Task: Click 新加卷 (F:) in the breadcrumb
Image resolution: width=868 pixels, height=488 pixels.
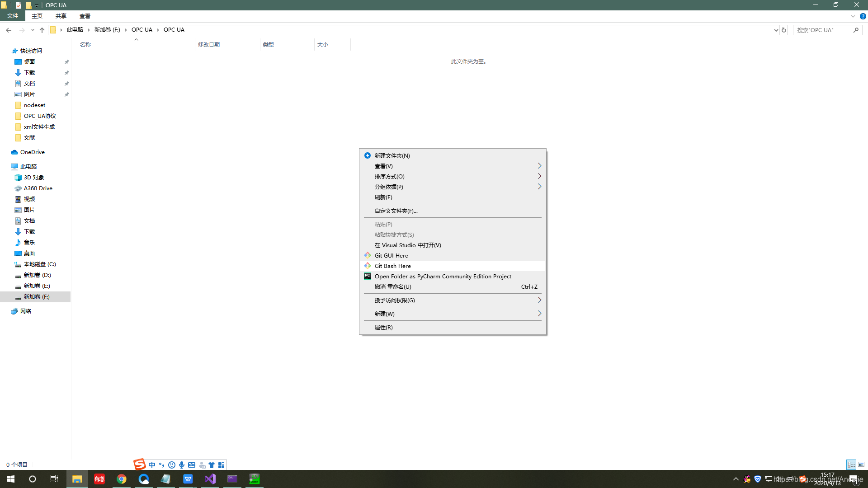Action: point(107,30)
